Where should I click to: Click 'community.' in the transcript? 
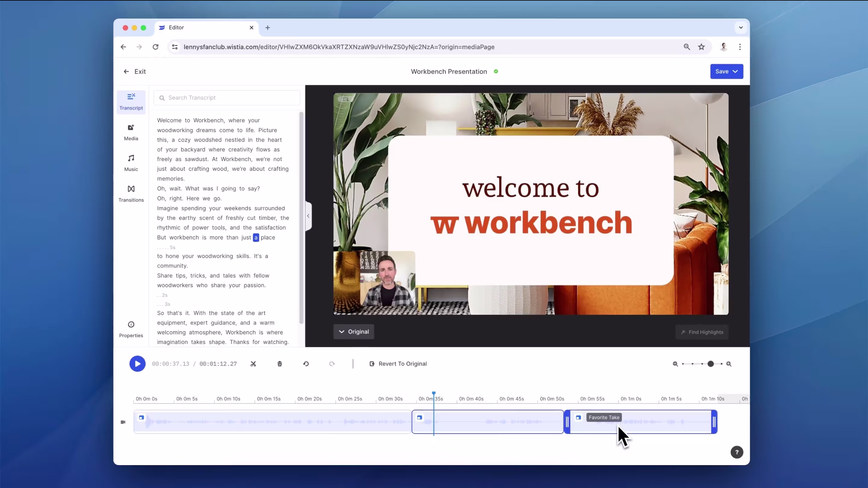coord(172,266)
